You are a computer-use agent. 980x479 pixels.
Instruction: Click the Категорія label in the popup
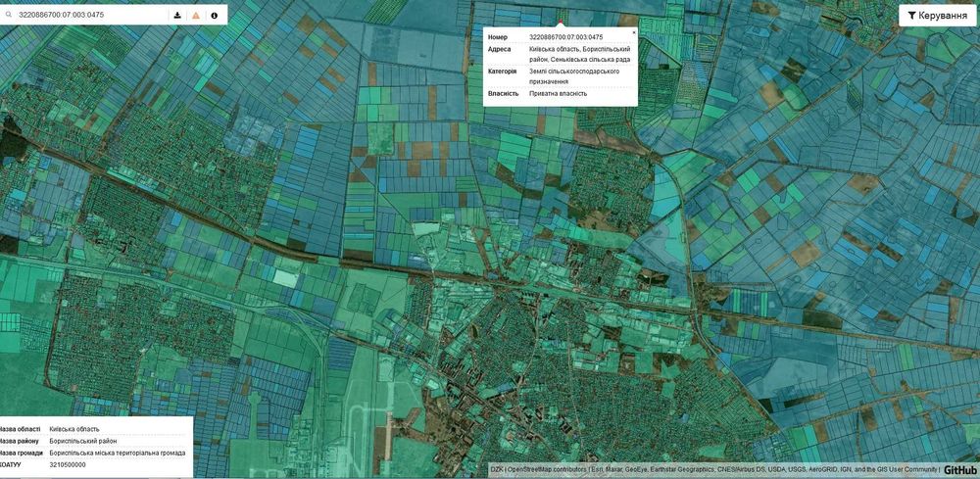(x=502, y=72)
